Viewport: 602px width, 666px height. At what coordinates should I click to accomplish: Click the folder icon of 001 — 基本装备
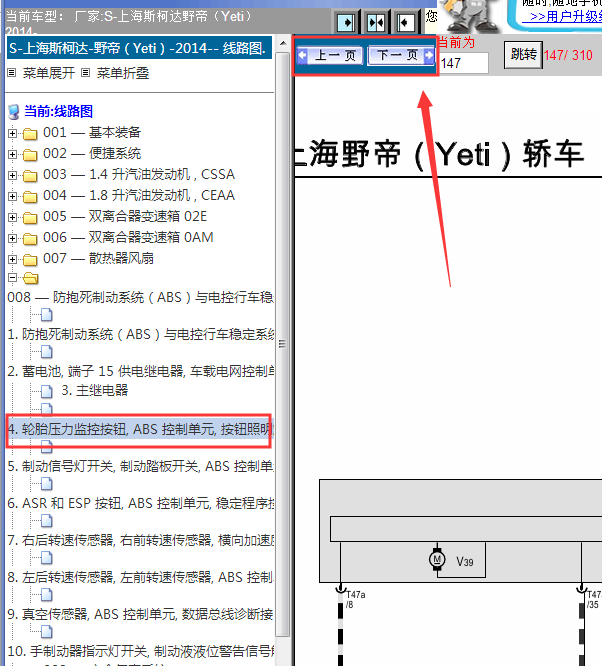pyautogui.click(x=30, y=134)
